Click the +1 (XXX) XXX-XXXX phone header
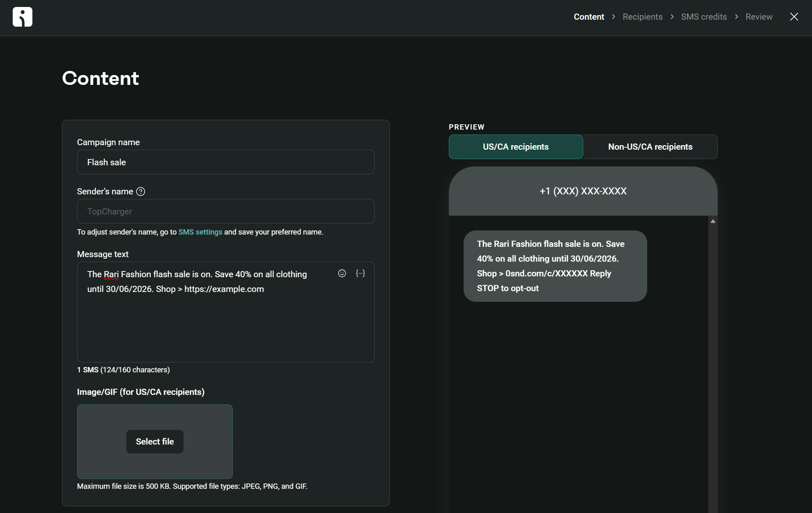The image size is (812, 513). coord(583,191)
